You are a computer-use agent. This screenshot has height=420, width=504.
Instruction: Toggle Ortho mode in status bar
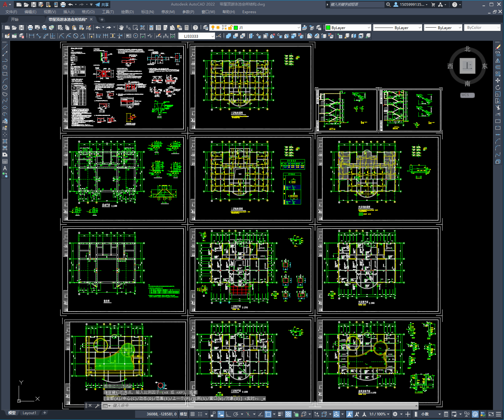228,414
